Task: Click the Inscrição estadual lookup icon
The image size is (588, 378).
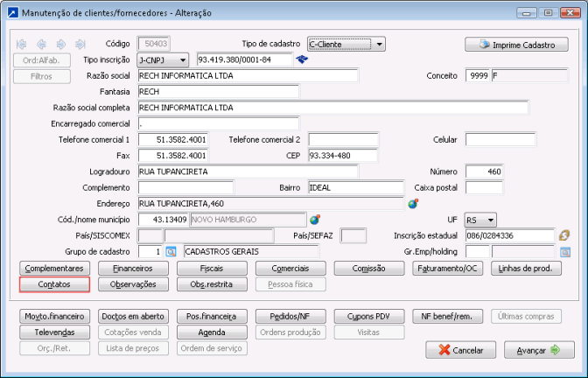Action: pyautogui.click(x=564, y=235)
